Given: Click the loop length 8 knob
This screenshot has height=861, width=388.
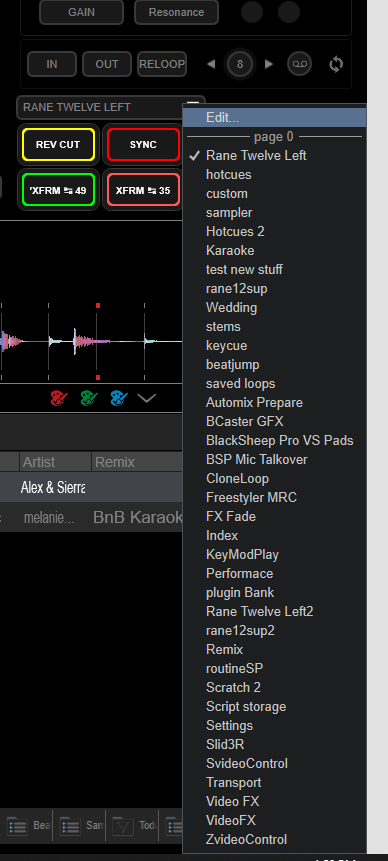Looking at the screenshot, I should point(239,64).
